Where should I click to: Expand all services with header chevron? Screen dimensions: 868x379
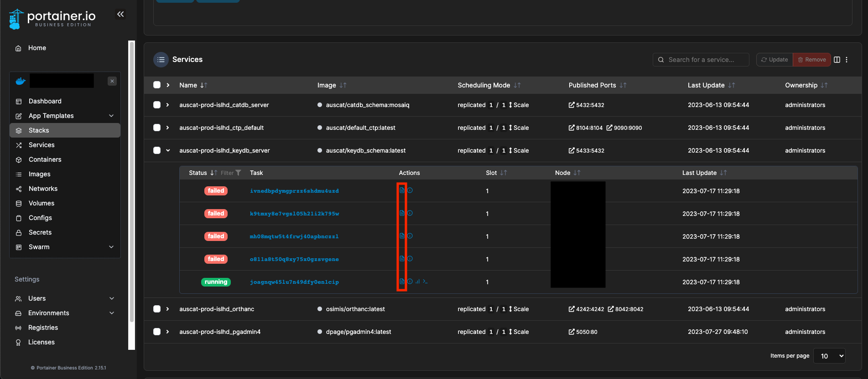click(168, 85)
